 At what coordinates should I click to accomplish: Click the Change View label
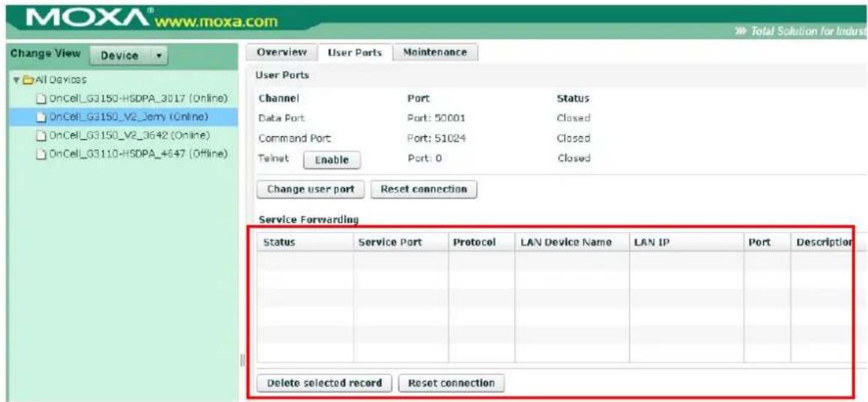point(46,54)
